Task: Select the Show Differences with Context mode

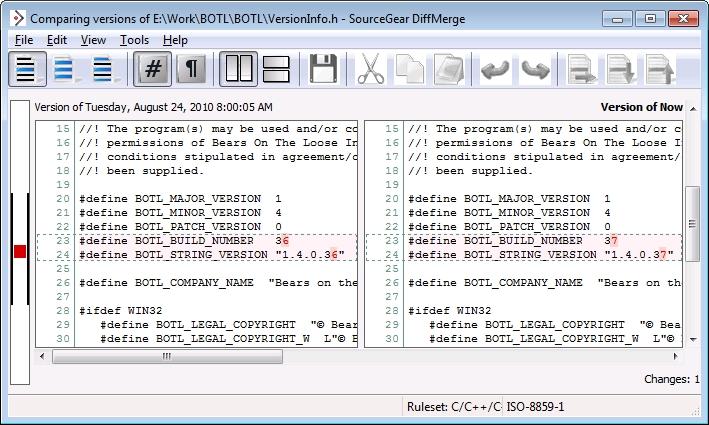Action: 104,69
